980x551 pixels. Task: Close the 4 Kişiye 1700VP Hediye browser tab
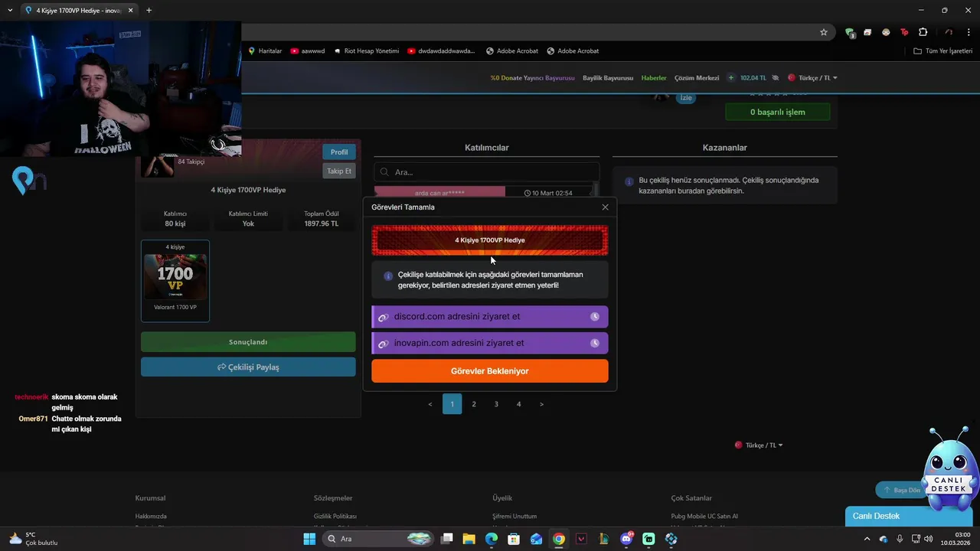pos(130,10)
